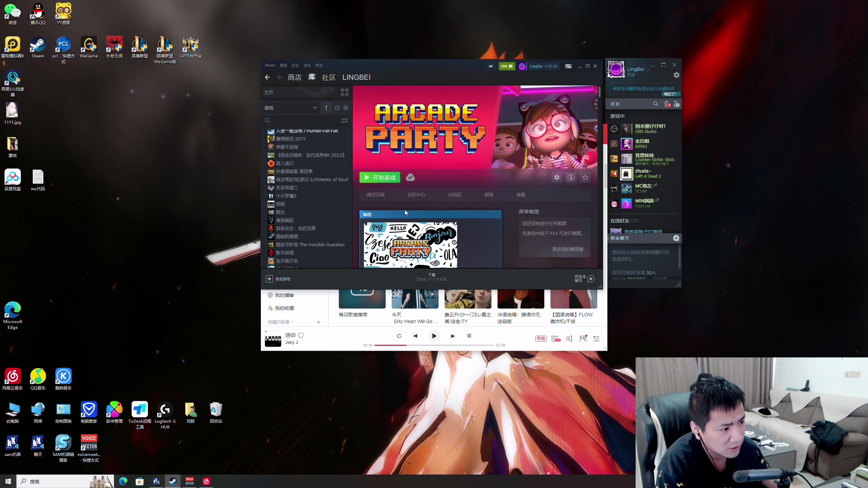
Task: Open friends list settings gear
Action: click(x=676, y=75)
